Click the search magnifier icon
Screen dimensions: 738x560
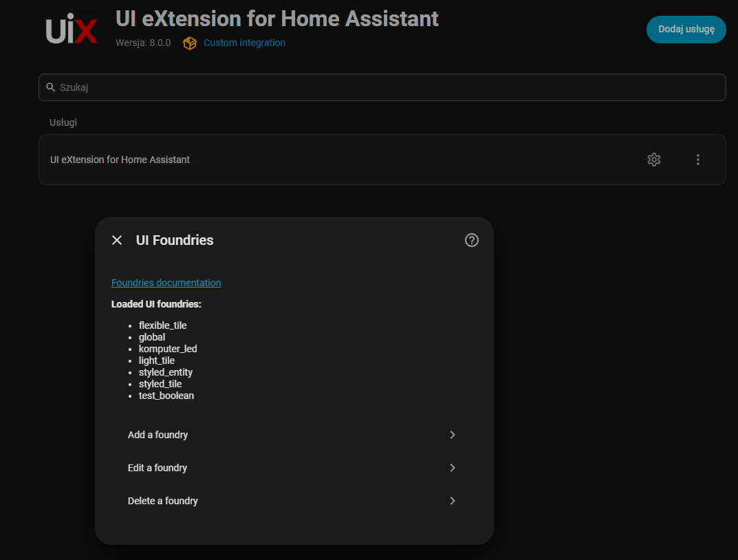(50, 87)
